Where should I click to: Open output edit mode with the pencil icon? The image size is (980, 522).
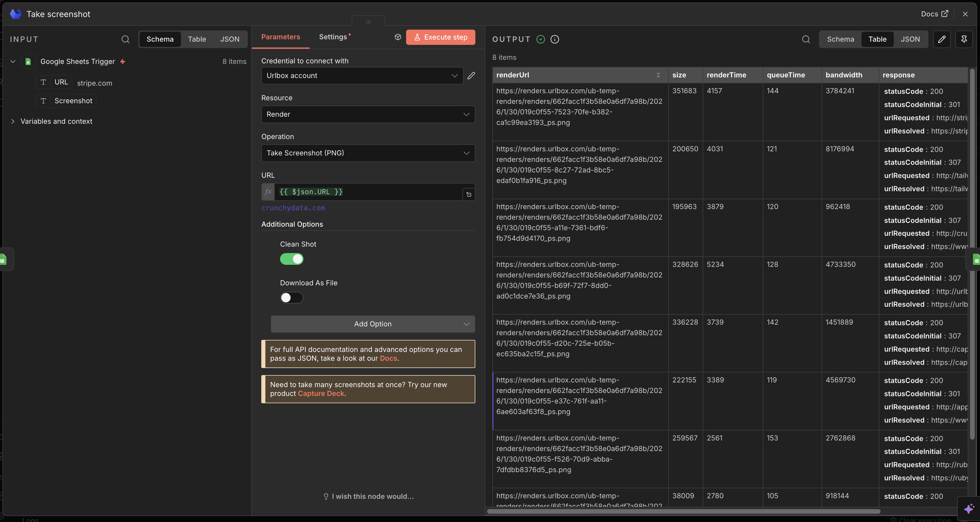pyautogui.click(x=942, y=39)
